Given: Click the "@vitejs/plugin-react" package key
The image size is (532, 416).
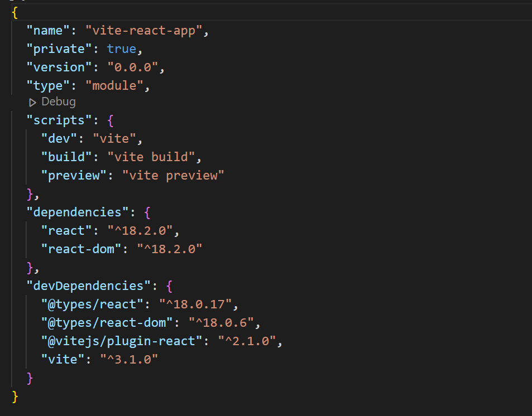Looking at the screenshot, I should point(122,341).
